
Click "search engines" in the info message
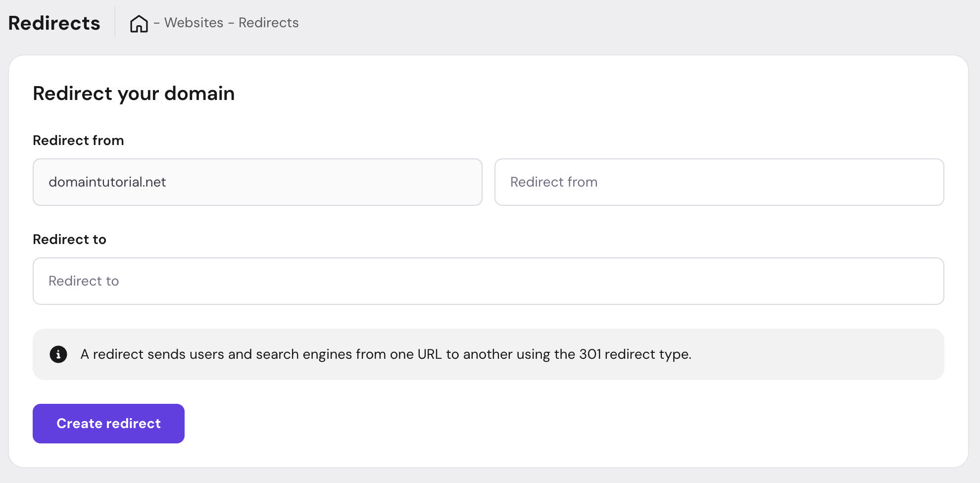click(303, 354)
